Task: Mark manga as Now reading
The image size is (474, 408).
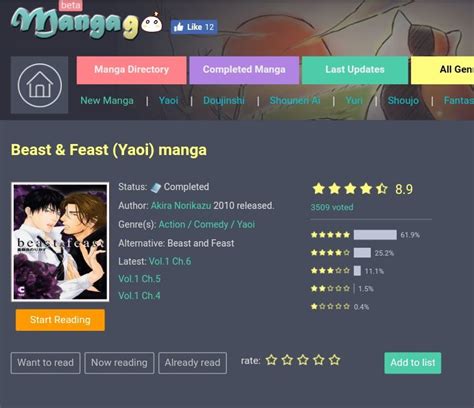Action: (x=119, y=363)
